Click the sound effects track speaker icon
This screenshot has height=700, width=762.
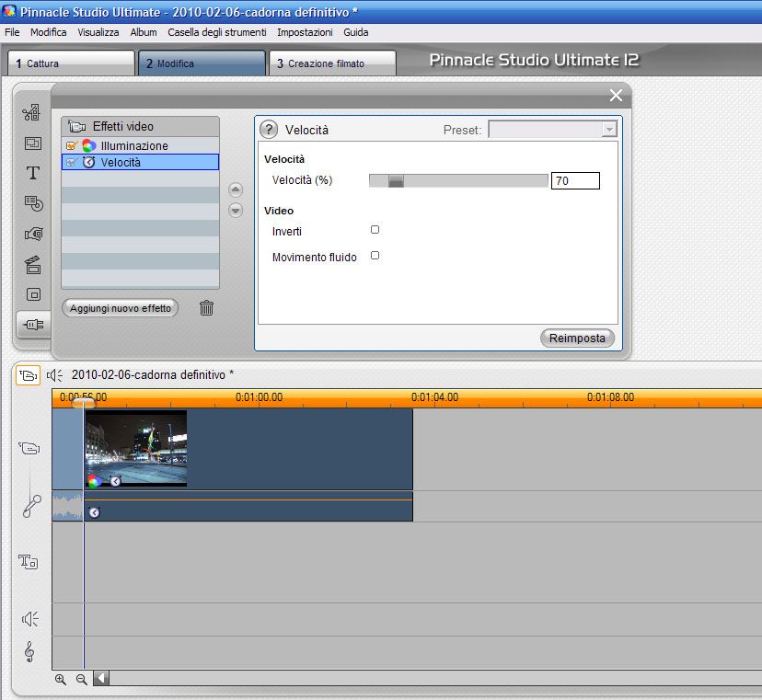tap(30, 619)
